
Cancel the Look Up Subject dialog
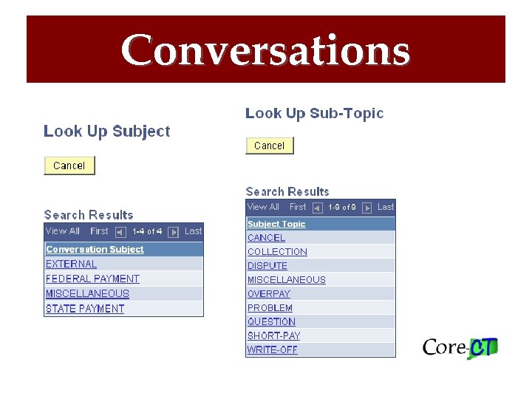point(69,166)
